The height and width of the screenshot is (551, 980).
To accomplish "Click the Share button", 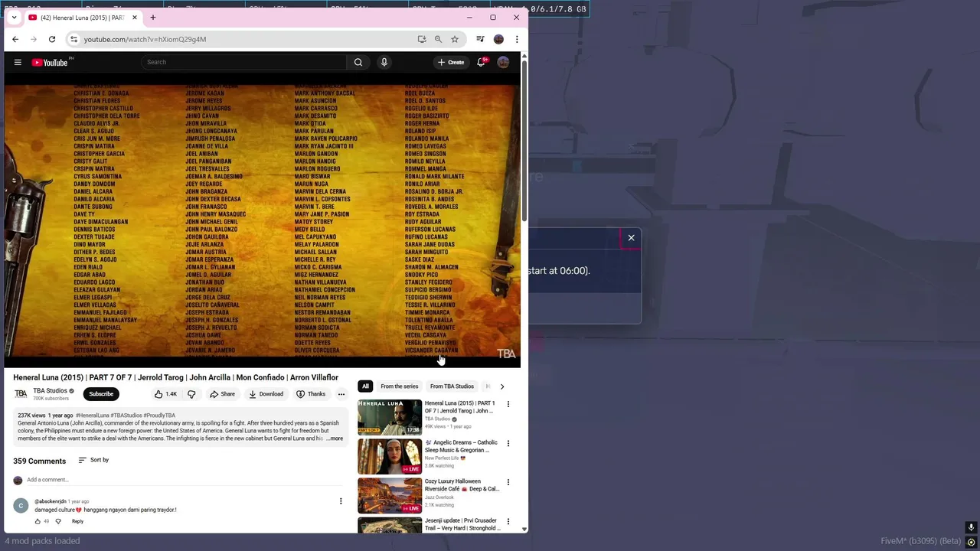I will pyautogui.click(x=222, y=394).
